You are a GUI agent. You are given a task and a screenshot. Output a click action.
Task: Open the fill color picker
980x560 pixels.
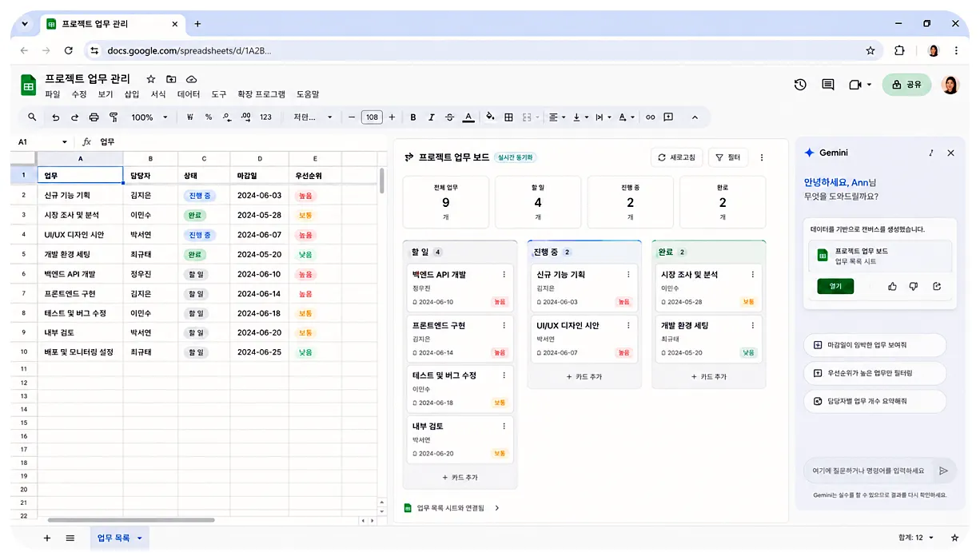(x=490, y=117)
